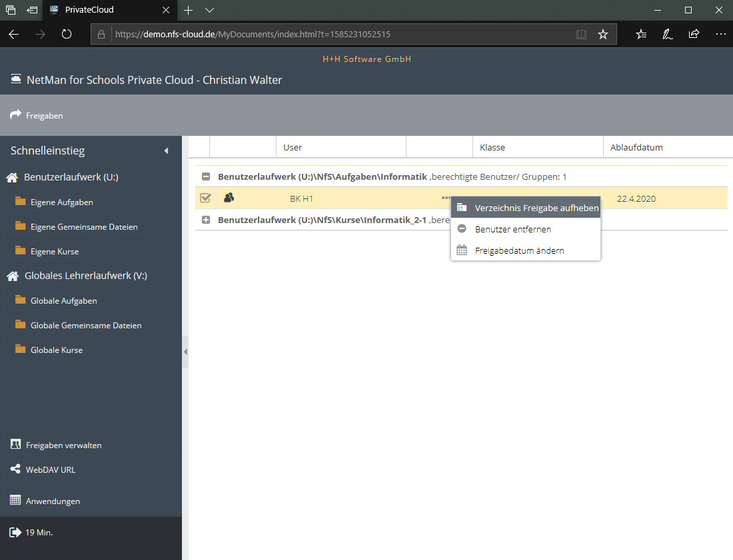Click the folder icon for Globale Kurse

pos(20,350)
